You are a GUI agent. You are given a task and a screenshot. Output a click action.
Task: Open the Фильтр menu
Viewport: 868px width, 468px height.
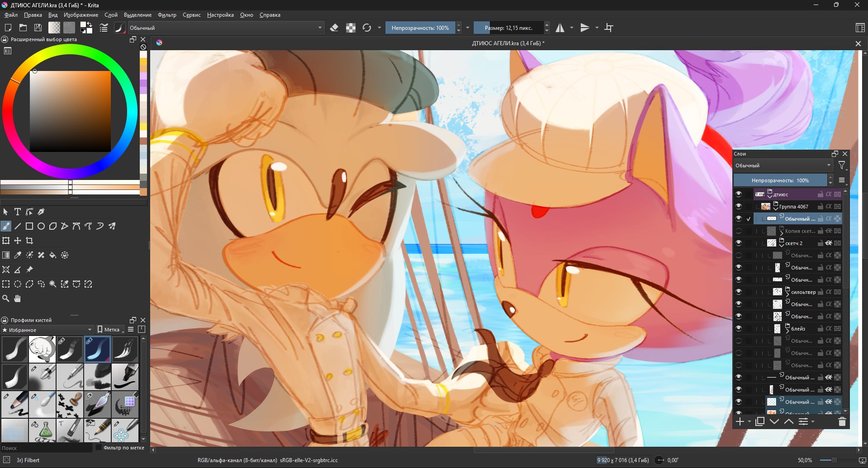tap(167, 15)
